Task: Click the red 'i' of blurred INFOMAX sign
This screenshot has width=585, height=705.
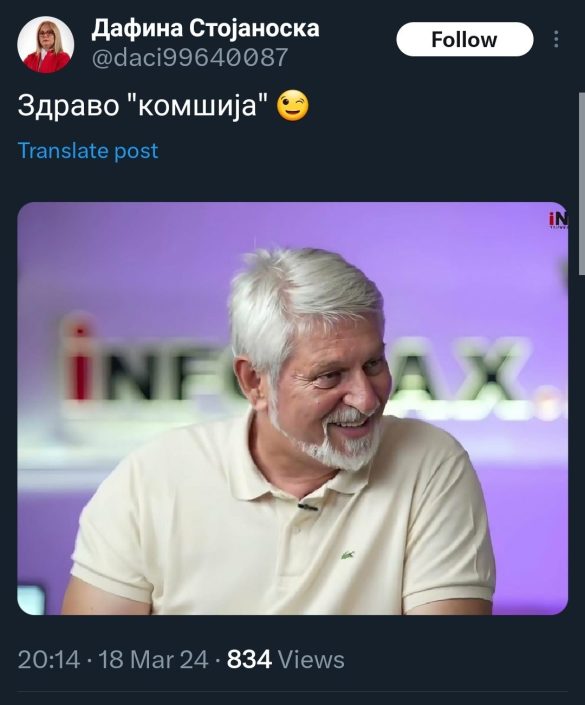Action: tap(80, 363)
